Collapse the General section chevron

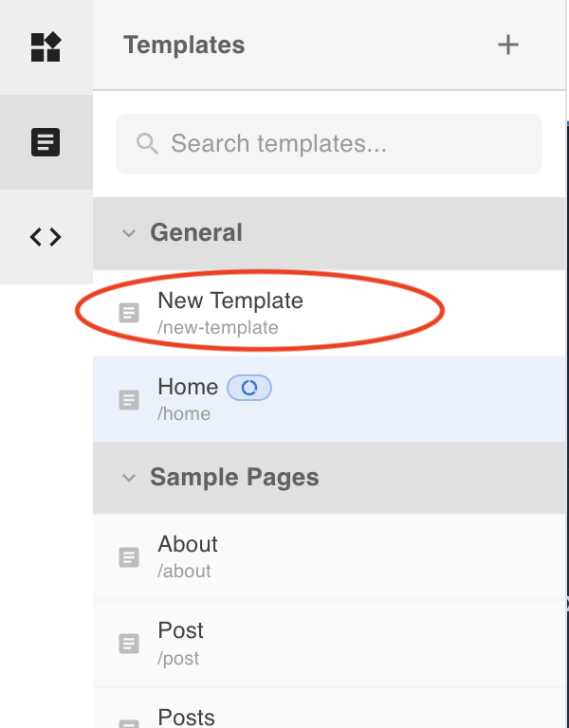point(129,233)
